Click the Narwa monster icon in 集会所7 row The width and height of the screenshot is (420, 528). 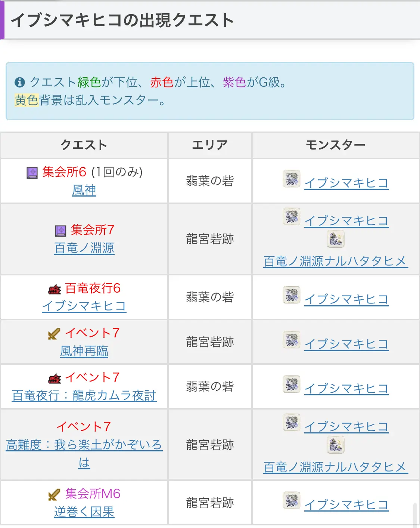click(336, 239)
